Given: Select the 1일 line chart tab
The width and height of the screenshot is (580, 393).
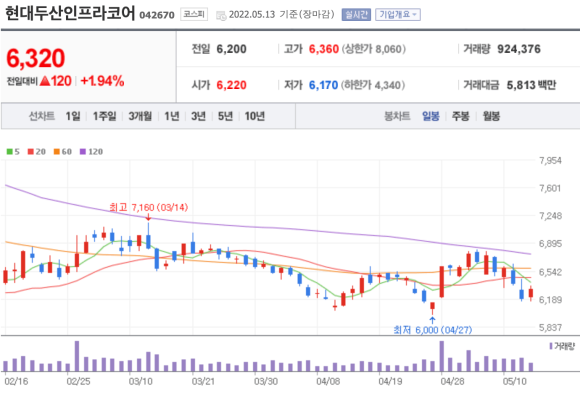Looking at the screenshot, I should click(72, 116).
